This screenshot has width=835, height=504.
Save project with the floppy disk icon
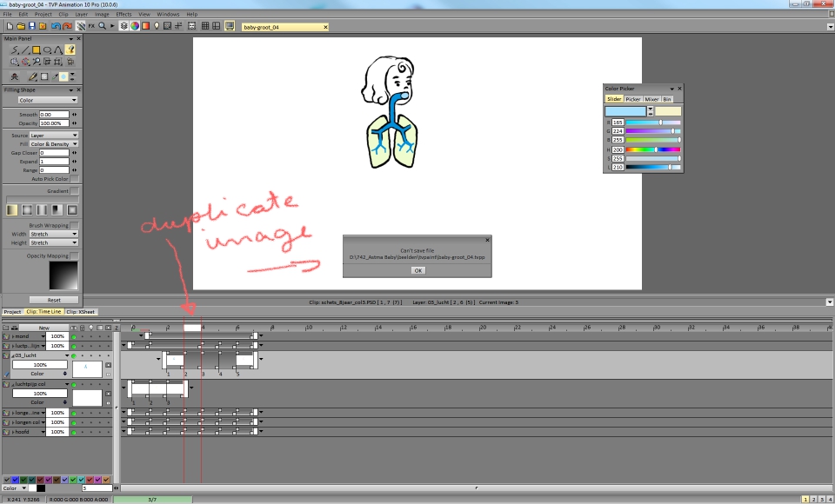click(31, 26)
